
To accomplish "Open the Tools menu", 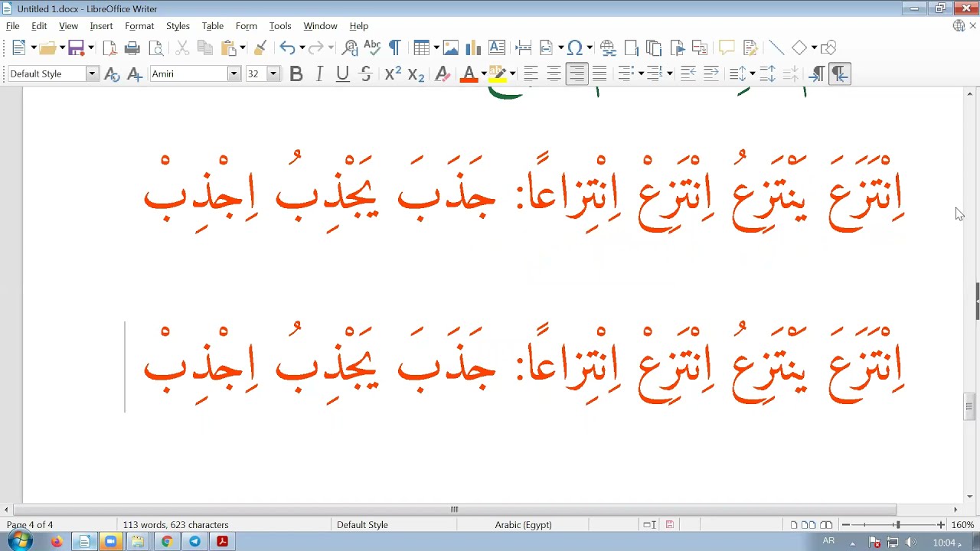I will pos(280,26).
